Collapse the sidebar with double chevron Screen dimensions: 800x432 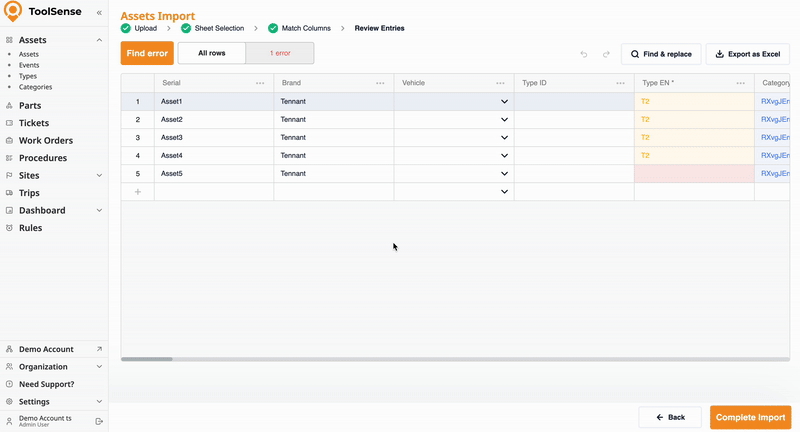(x=99, y=12)
